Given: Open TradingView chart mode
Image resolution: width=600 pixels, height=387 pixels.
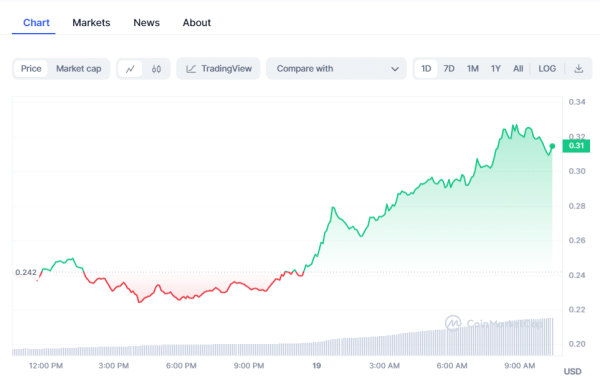Looking at the screenshot, I should (x=218, y=69).
